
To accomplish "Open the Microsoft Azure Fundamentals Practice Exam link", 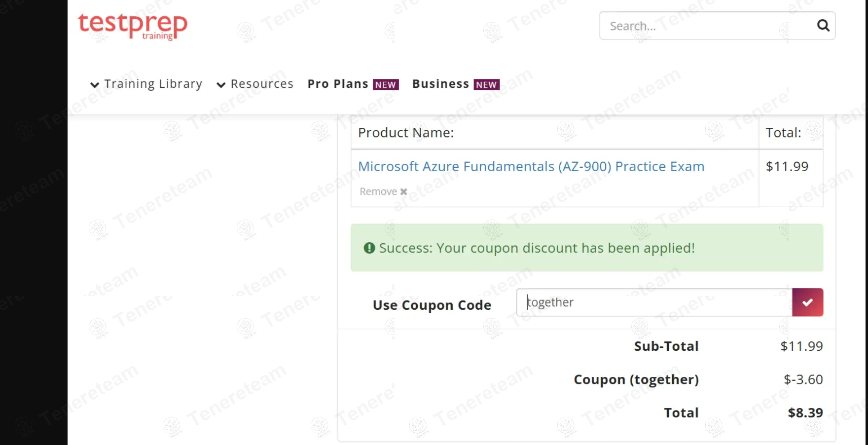I will pos(531,167).
